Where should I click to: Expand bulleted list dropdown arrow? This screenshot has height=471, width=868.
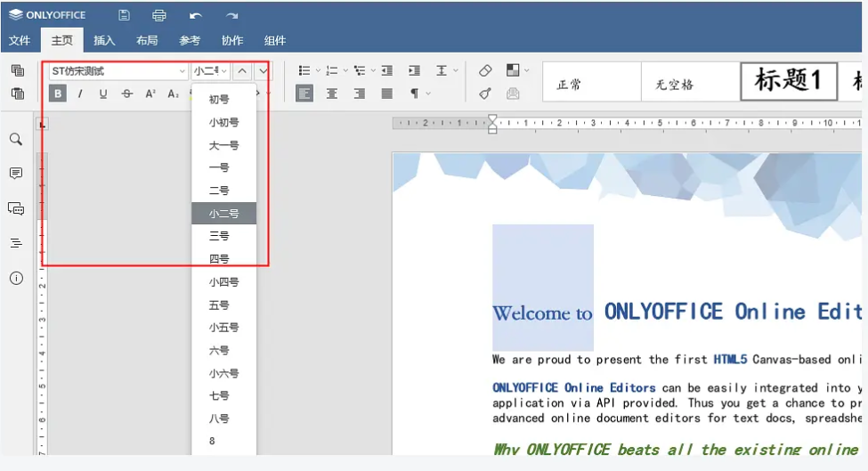(x=318, y=70)
